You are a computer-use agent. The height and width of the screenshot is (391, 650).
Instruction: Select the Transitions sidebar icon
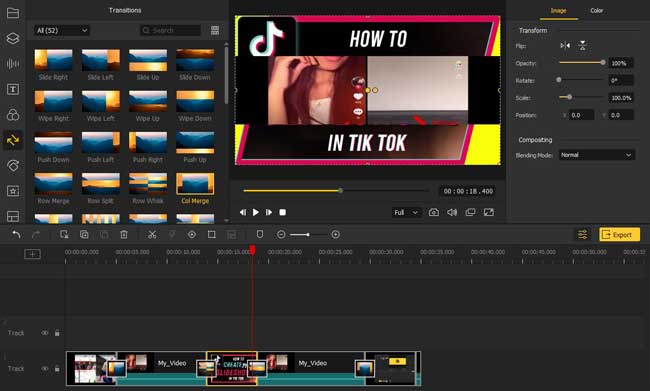13,140
